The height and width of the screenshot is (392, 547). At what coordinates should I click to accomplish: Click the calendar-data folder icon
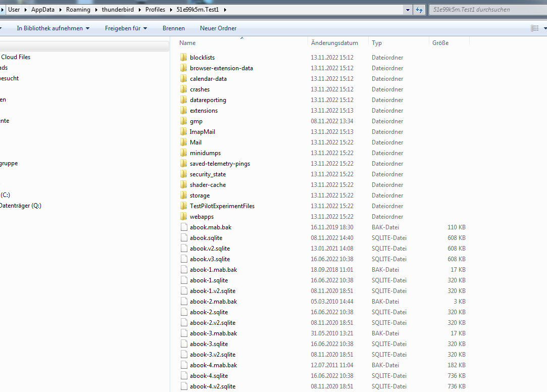[x=183, y=78]
